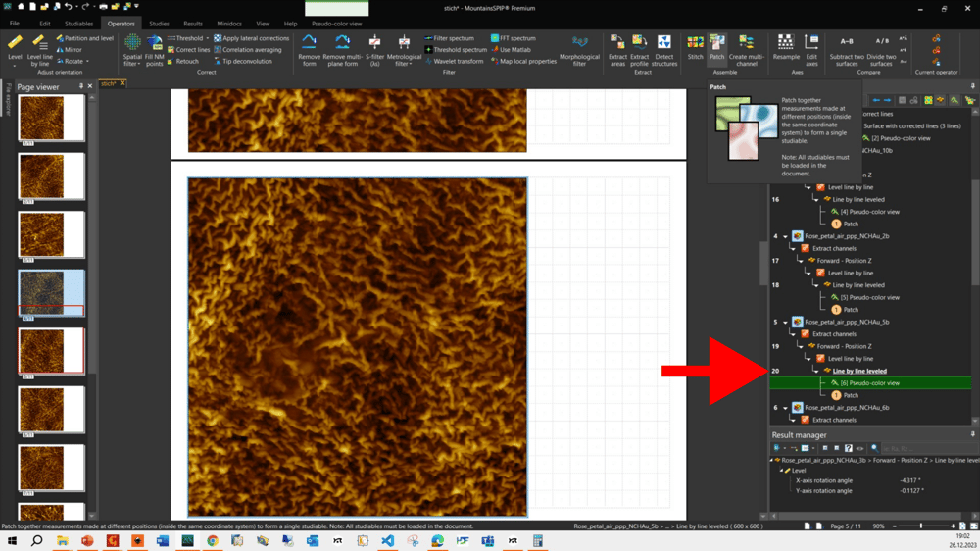Select Extract areas
The height and width of the screenshot is (551, 980).
point(617,50)
